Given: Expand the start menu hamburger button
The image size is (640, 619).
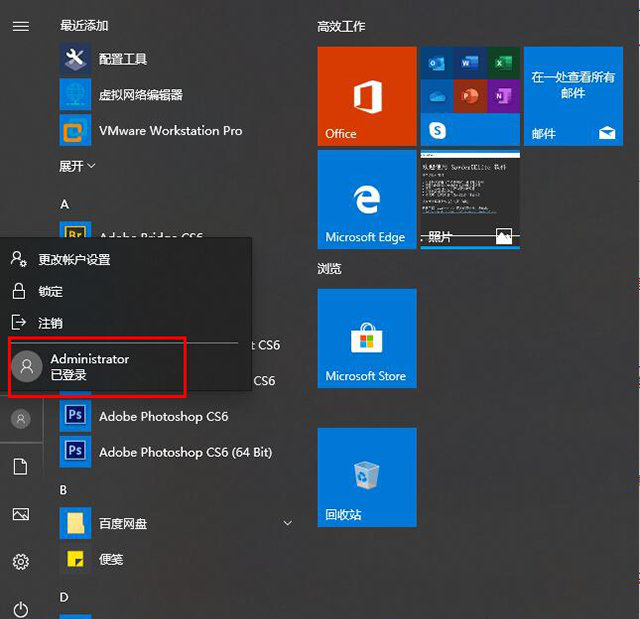Looking at the screenshot, I should [20, 26].
